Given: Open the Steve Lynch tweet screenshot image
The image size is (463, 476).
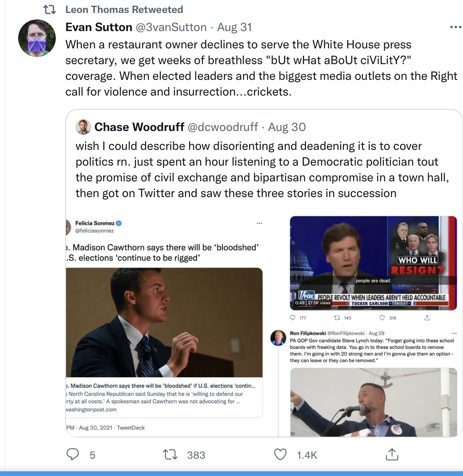Looking at the screenshot, I should [x=374, y=402].
